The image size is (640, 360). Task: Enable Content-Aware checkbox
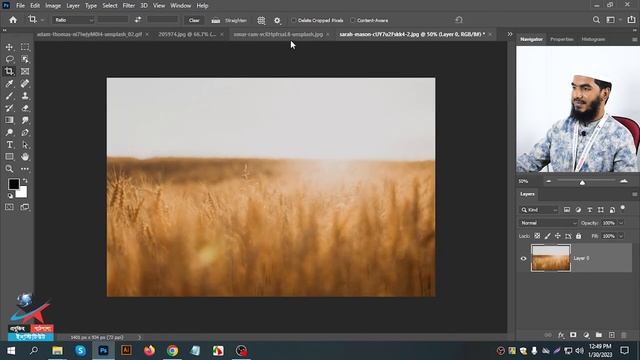[353, 20]
